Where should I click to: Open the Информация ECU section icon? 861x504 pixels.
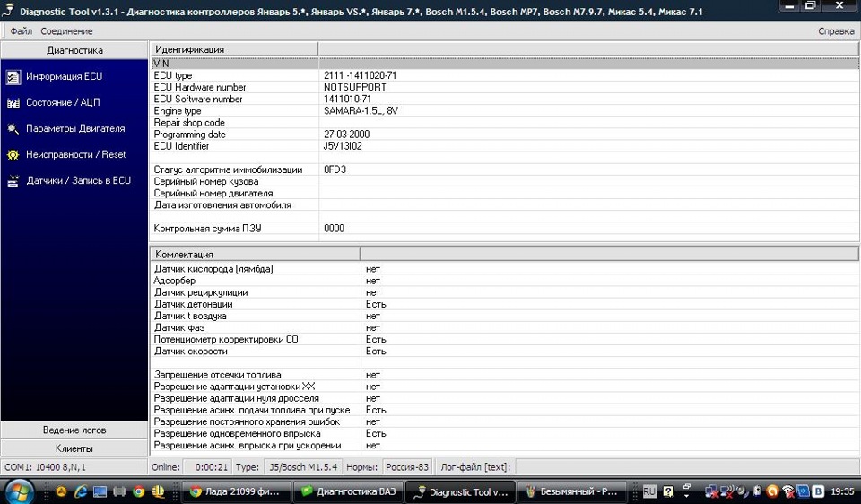(13, 77)
